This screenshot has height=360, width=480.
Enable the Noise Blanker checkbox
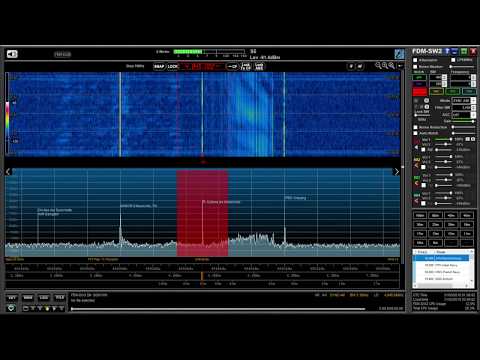point(415,67)
